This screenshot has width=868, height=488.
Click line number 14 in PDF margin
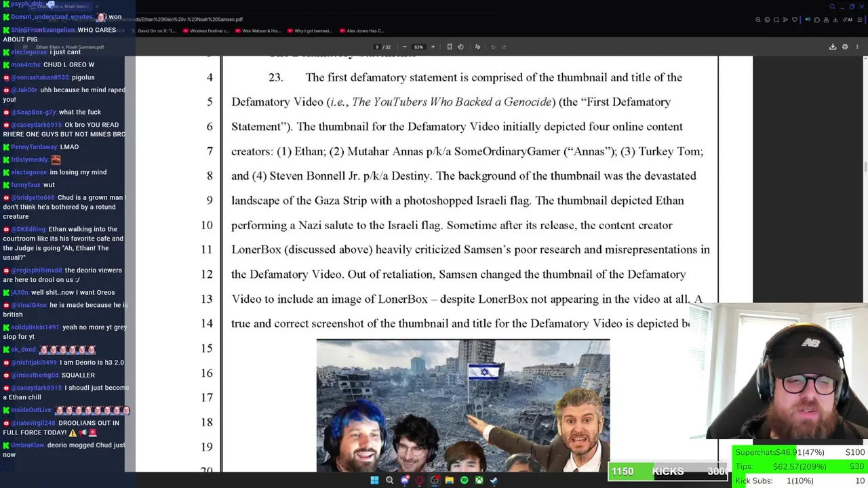coord(206,324)
